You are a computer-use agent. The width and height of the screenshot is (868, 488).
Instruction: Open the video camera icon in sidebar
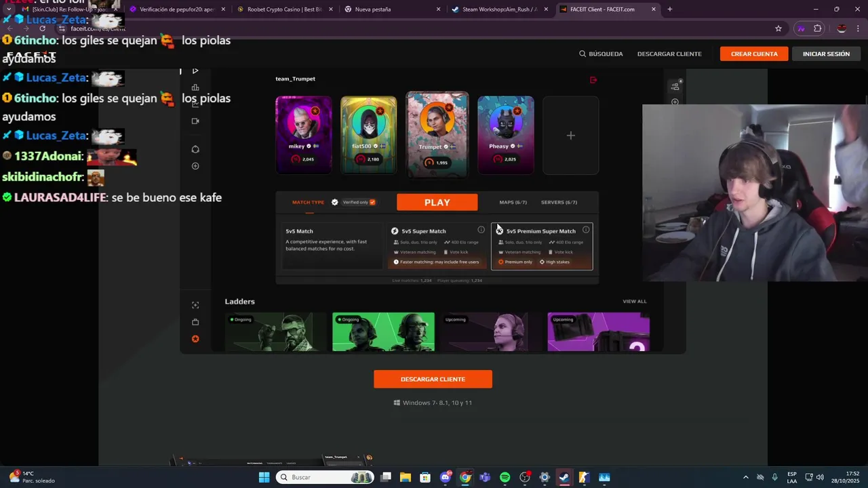[195, 121]
